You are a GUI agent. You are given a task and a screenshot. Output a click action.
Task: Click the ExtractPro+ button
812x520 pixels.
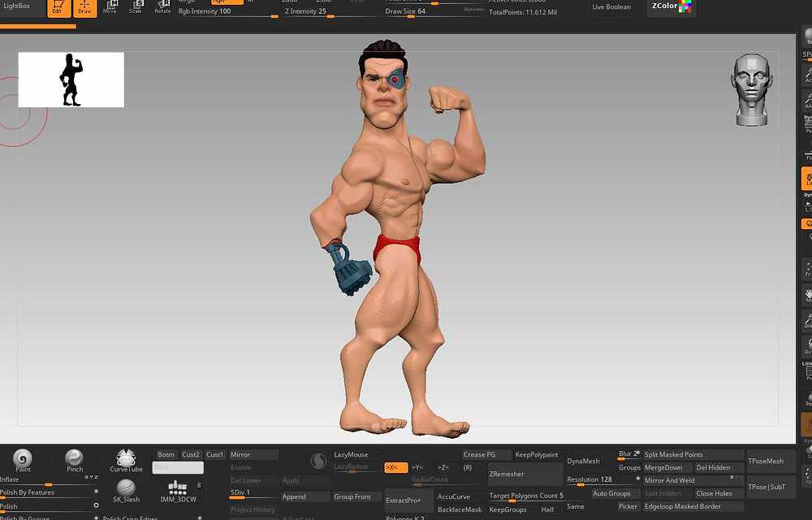(409, 500)
